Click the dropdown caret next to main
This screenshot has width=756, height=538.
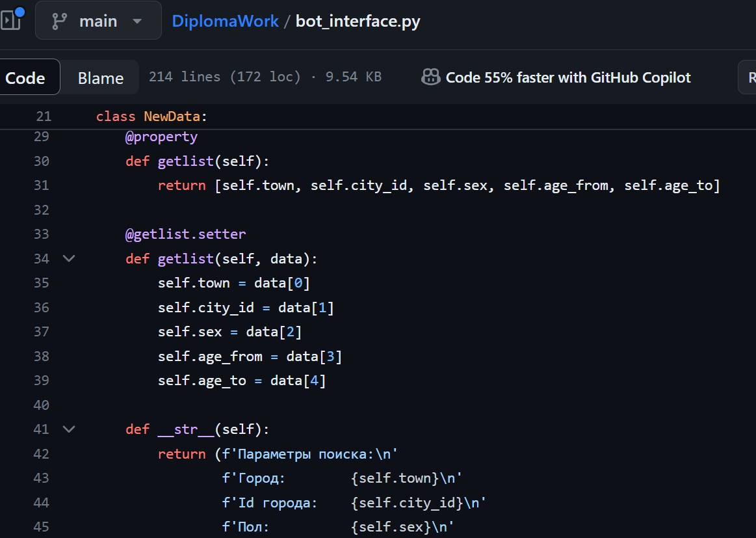[x=137, y=21]
